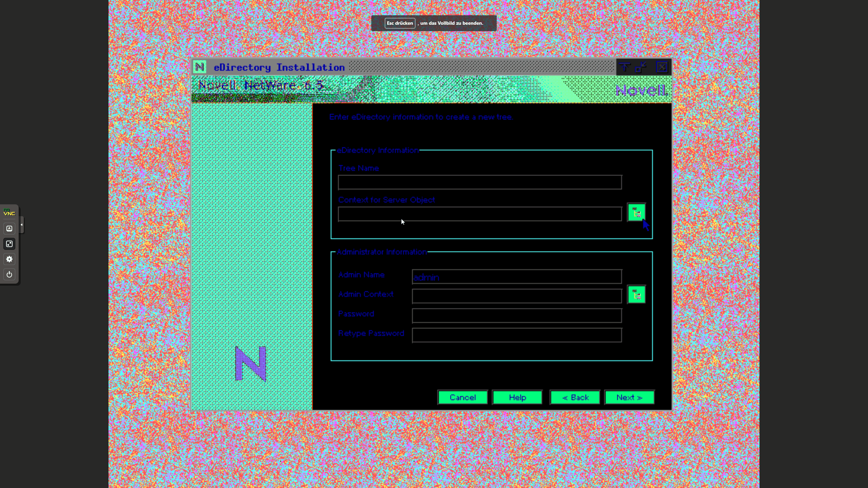Click the VNC power/disconnect icon
Screen dimensions: 868x488
pyautogui.click(x=9, y=274)
